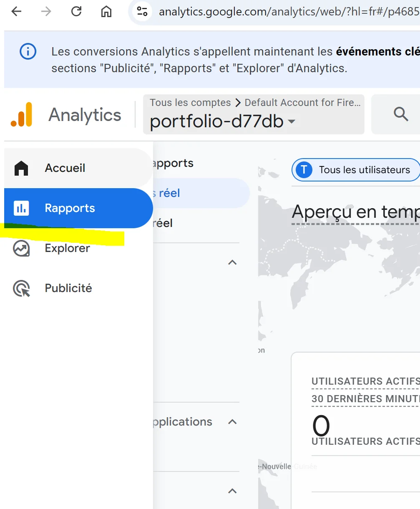The width and height of the screenshot is (420, 509).
Task: Click the Accueil home icon
Action: [x=21, y=168]
